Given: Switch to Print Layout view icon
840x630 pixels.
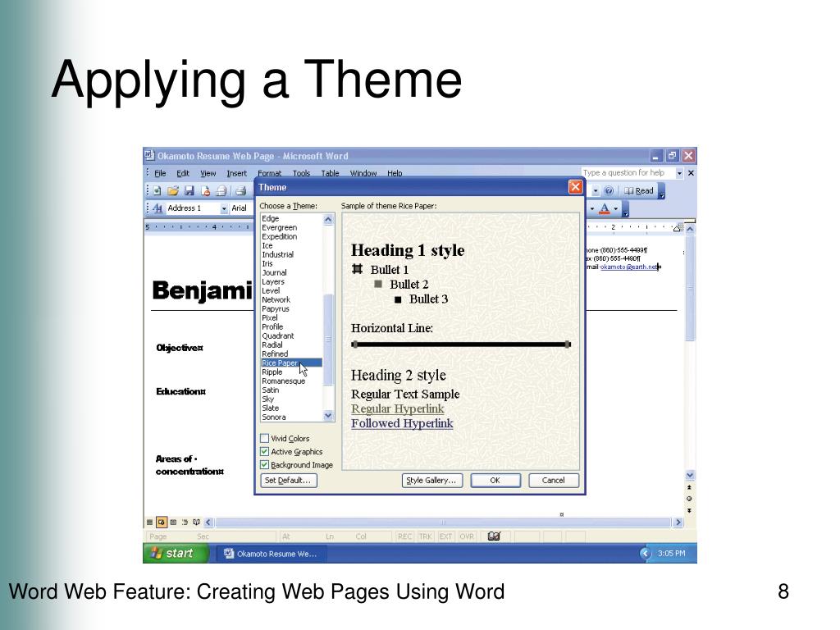Looking at the screenshot, I should click(173, 522).
